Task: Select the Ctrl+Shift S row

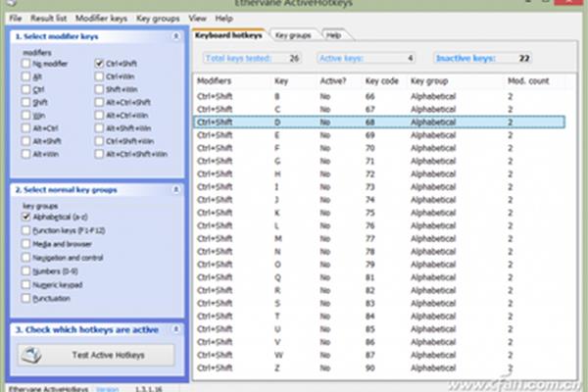Action: click(379, 303)
